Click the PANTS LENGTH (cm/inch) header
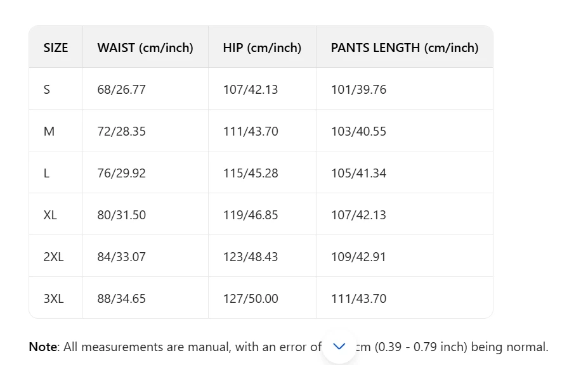The image size is (588, 365). click(x=405, y=48)
